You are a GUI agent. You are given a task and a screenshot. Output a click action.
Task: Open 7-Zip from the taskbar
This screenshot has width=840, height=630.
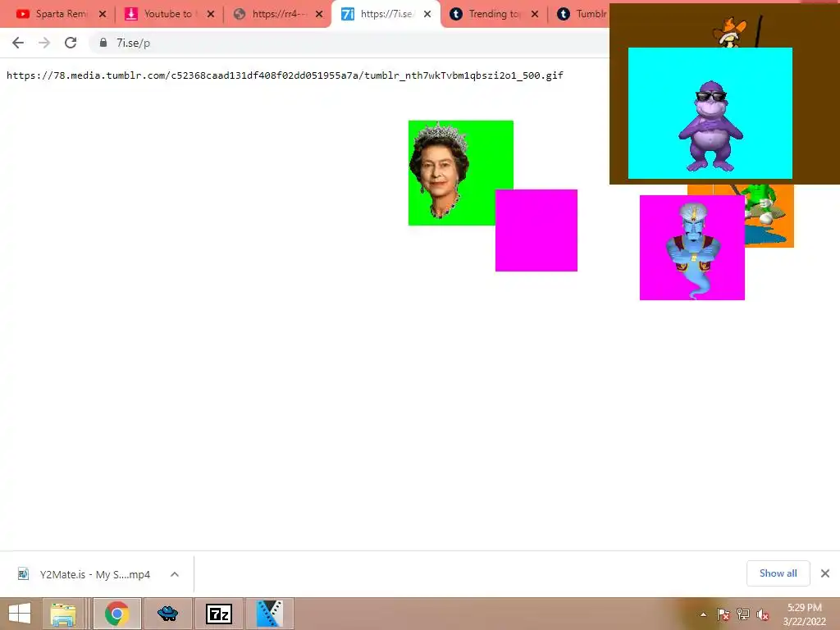click(218, 614)
